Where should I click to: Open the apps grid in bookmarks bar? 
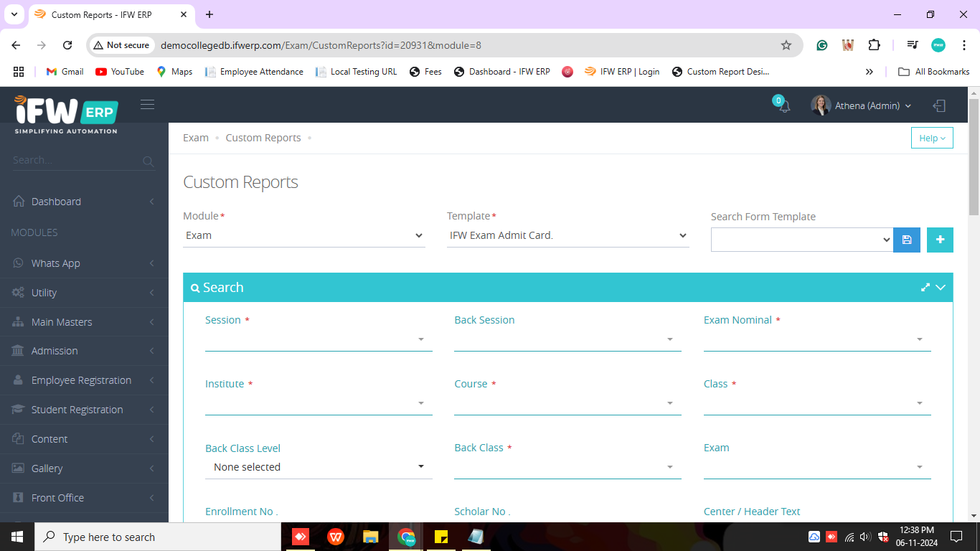[19, 72]
